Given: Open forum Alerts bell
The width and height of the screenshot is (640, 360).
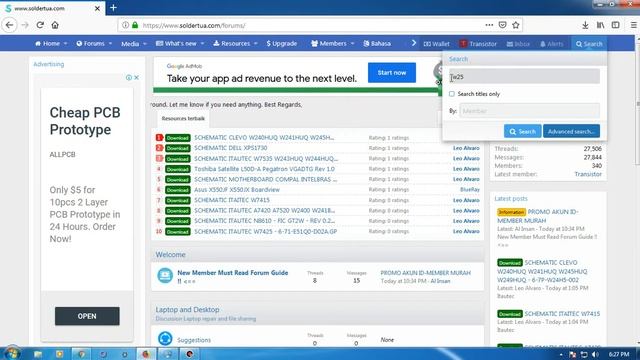Looking at the screenshot, I should point(552,44).
